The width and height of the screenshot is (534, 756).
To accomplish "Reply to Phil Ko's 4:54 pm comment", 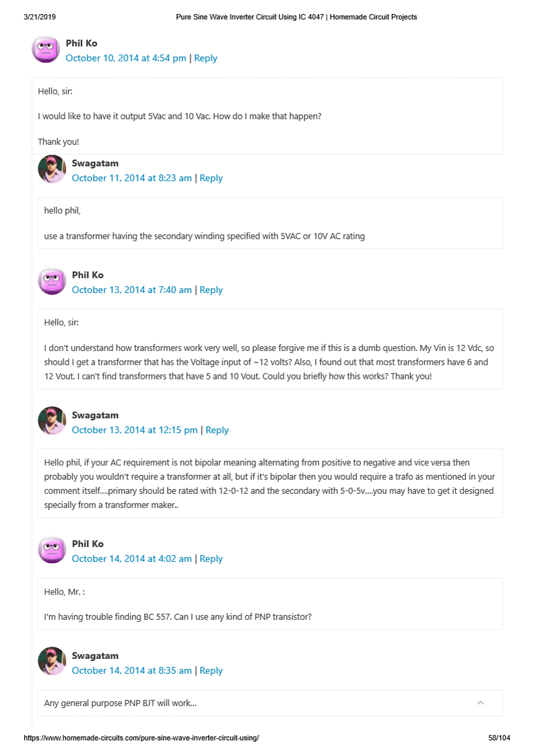I will point(205,58).
